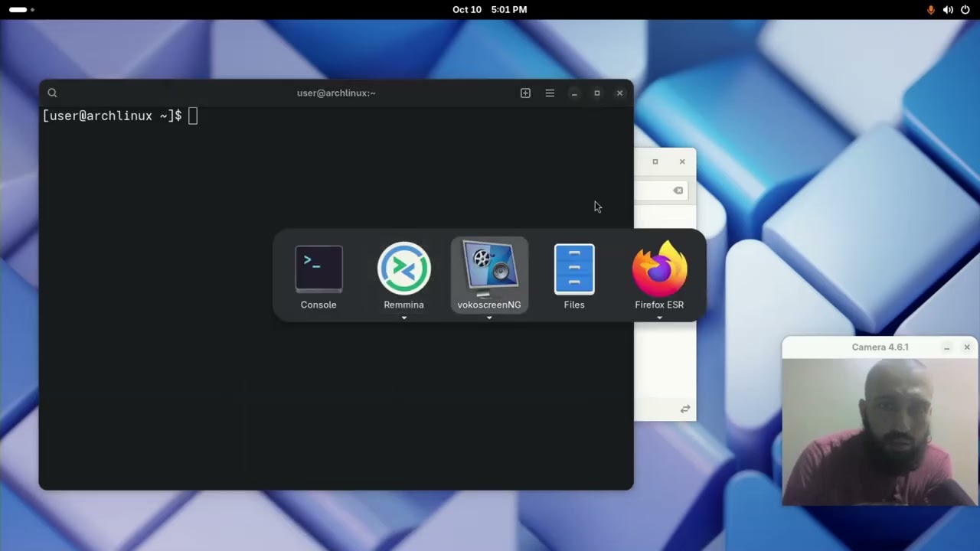Add a new terminal tab
The width and height of the screenshot is (980, 551).
coord(525,93)
